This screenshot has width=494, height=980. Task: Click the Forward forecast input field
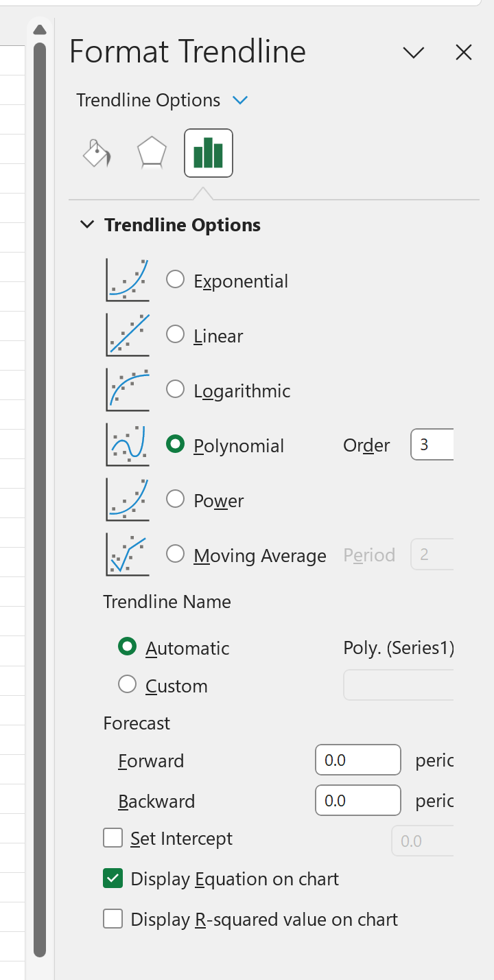(358, 760)
